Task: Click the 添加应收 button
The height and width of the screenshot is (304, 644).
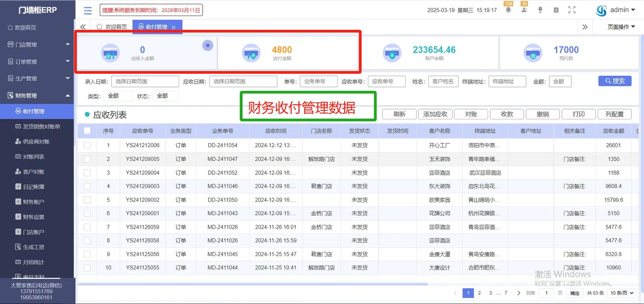Action: point(435,114)
